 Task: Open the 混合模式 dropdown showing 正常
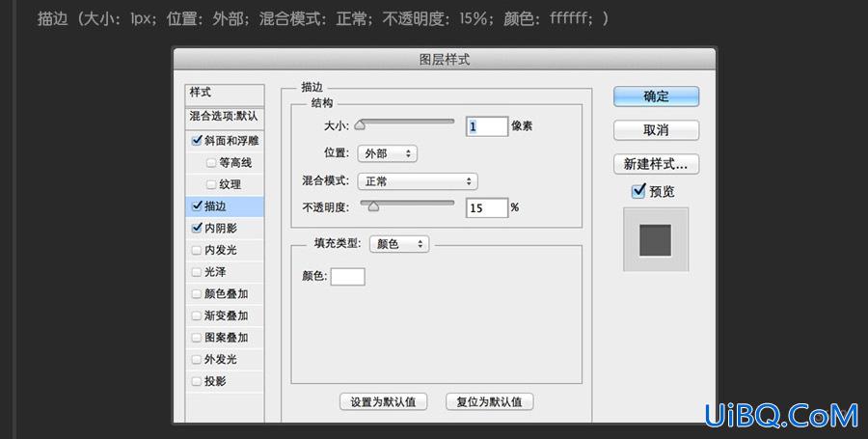418,181
